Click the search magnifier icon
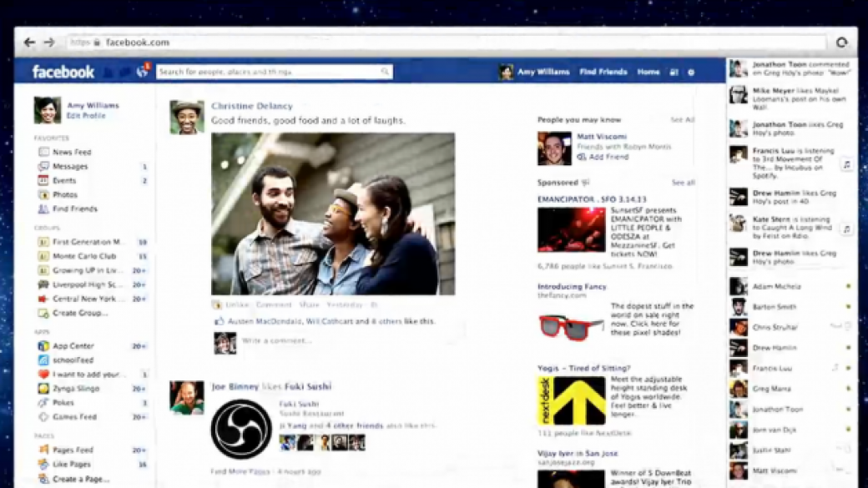Viewport: 868px width, 488px height. (385, 72)
